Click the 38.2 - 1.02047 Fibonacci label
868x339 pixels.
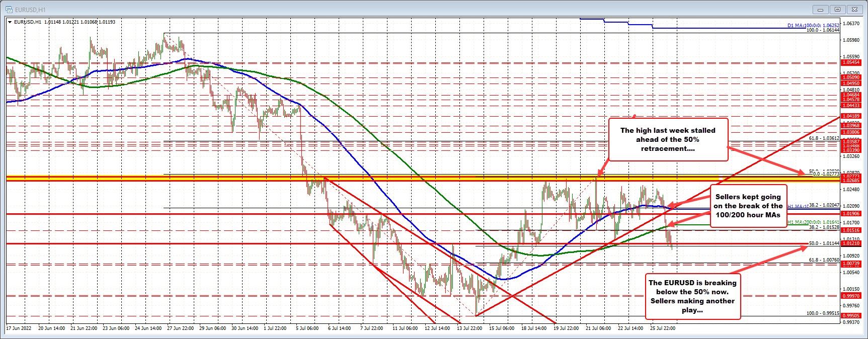coord(824,205)
